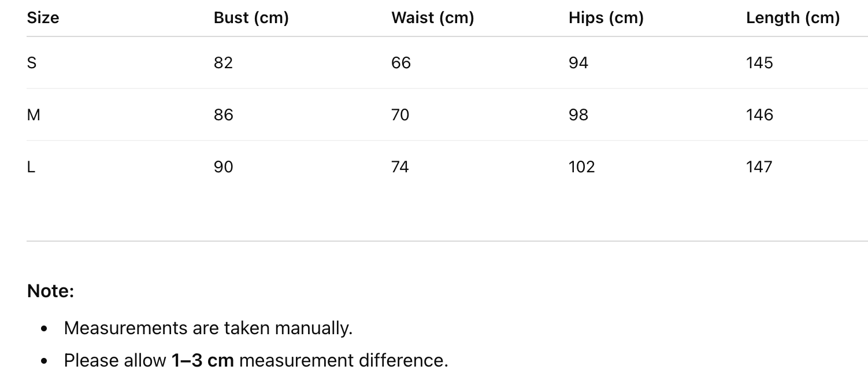Viewport: 868px width, 377px height.
Task: Click the Hips (cm) column header
Action: point(606,18)
